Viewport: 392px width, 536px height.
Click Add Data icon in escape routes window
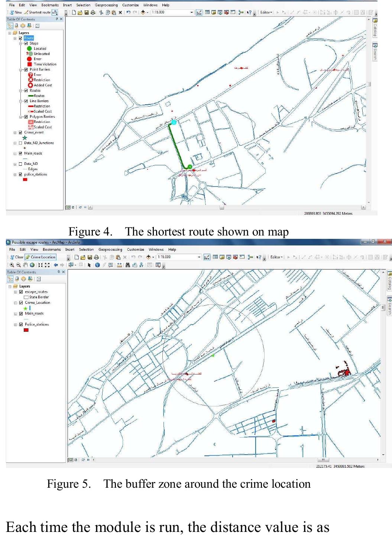click(148, 257)
